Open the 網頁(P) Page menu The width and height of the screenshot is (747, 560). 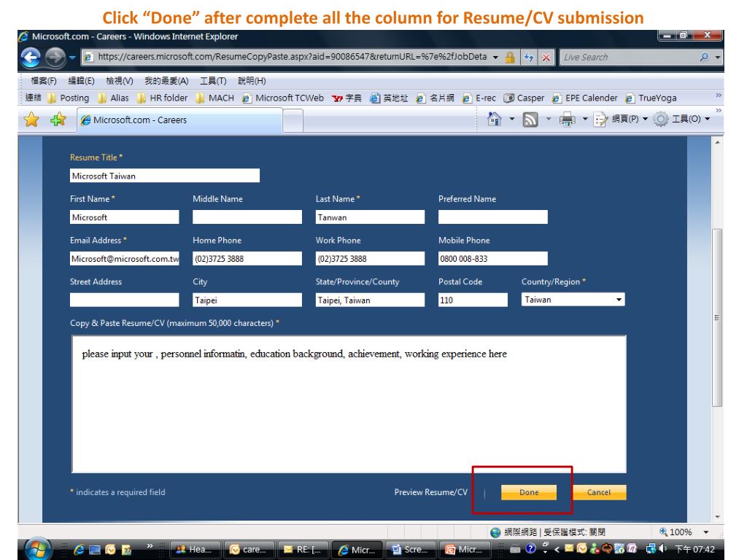point(621,119)
